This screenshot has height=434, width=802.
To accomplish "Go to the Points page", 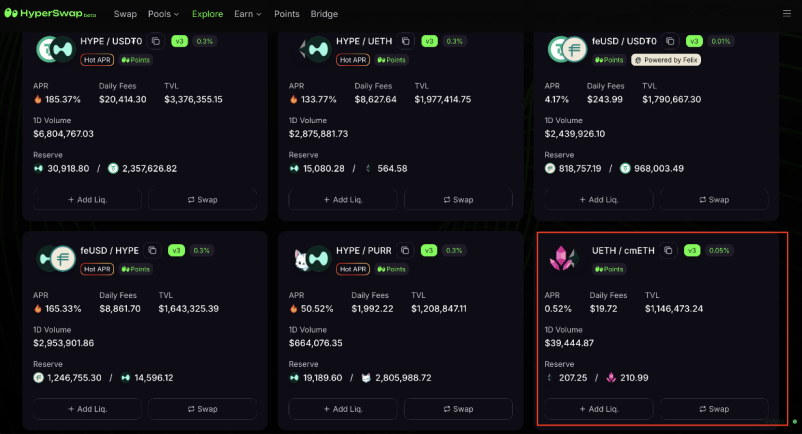I will 286,14.
